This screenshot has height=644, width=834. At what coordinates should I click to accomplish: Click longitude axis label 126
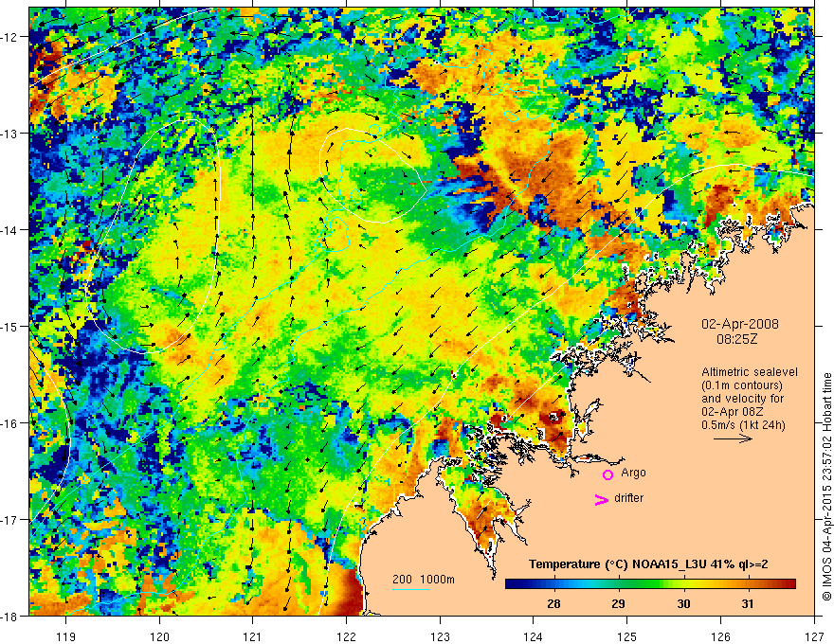coord(720,636)
